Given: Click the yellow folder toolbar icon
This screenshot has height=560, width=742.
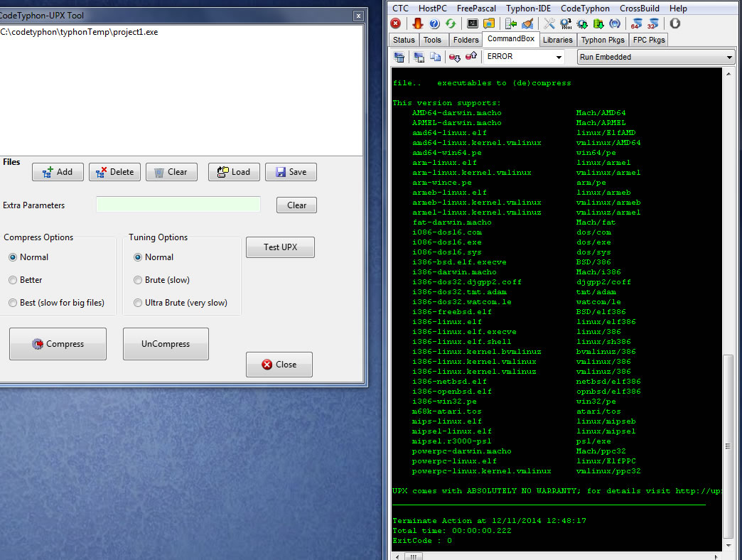Looking at the screenshot, I should click(489, 23).
